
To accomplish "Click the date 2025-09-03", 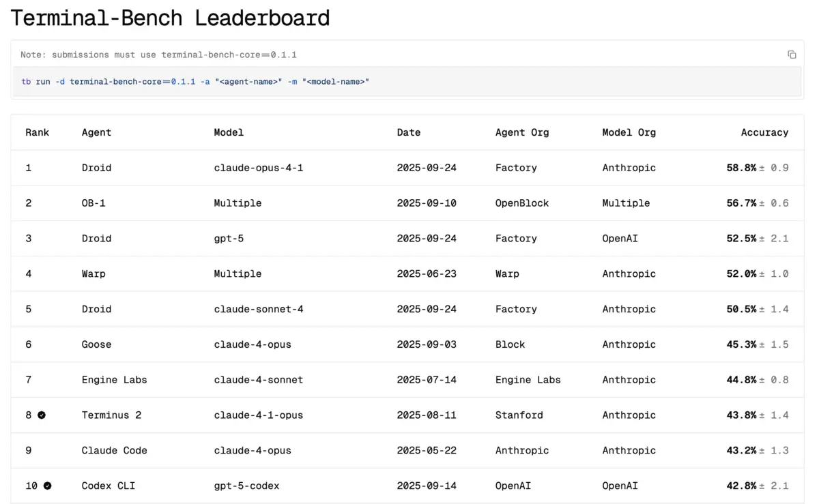I will tap(427, 344).
